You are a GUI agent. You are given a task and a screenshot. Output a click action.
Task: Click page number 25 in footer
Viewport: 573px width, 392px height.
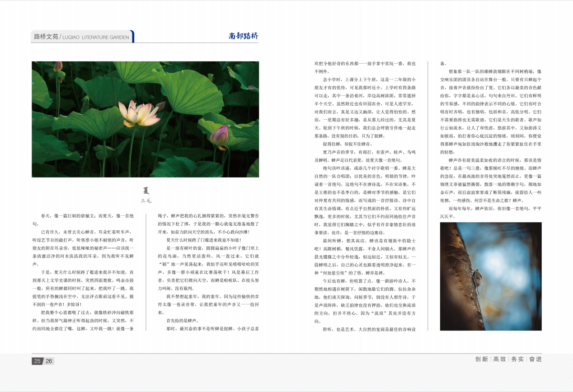click(x=37, y=361)
